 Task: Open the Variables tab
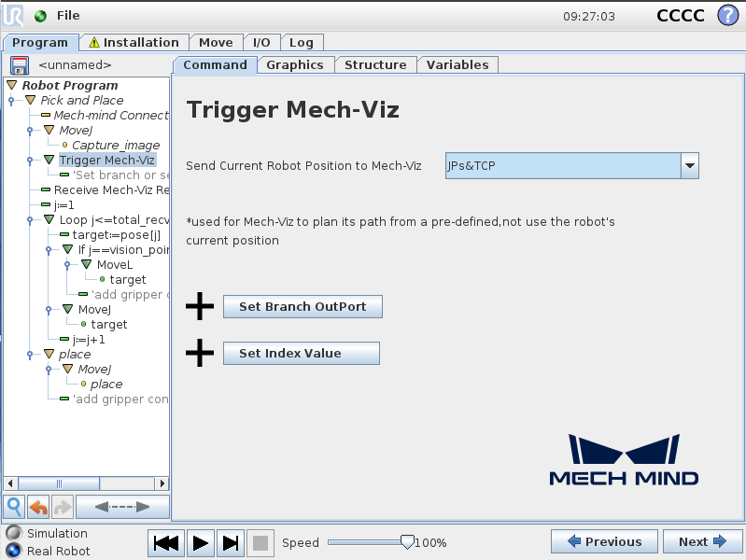coord(457,64)
